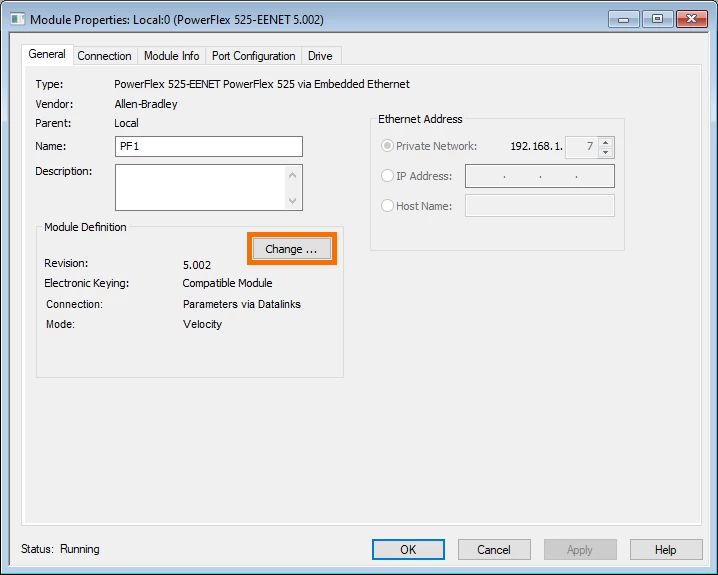Open Help for module properties
The image size is (718, 575).
[x=666, y=549]
